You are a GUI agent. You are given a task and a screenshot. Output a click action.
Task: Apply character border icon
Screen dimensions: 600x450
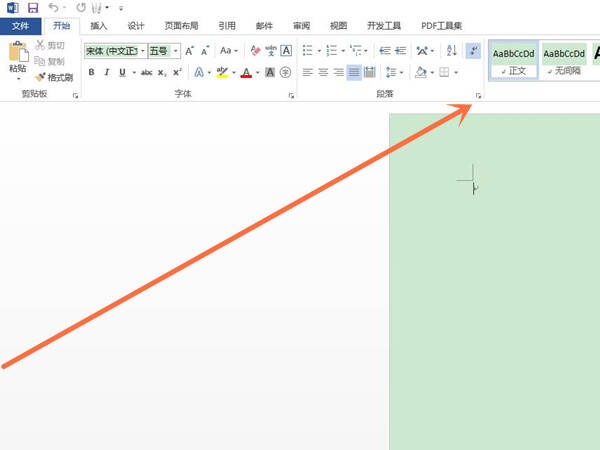click(286, 51)
